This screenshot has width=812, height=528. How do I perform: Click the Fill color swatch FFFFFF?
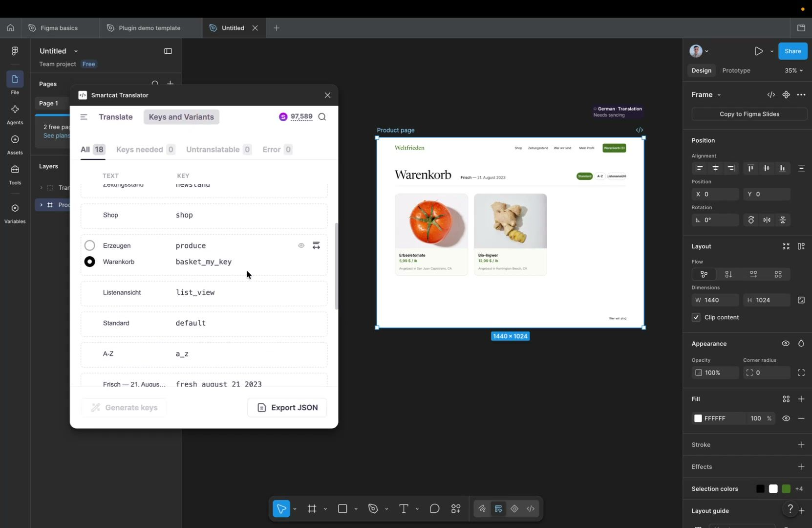click(698, 418)
